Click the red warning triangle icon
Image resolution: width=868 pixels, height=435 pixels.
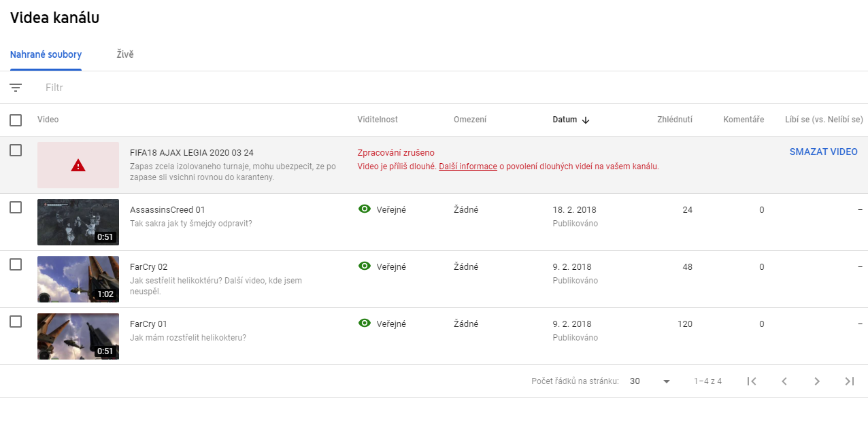[x=78, y=165]
